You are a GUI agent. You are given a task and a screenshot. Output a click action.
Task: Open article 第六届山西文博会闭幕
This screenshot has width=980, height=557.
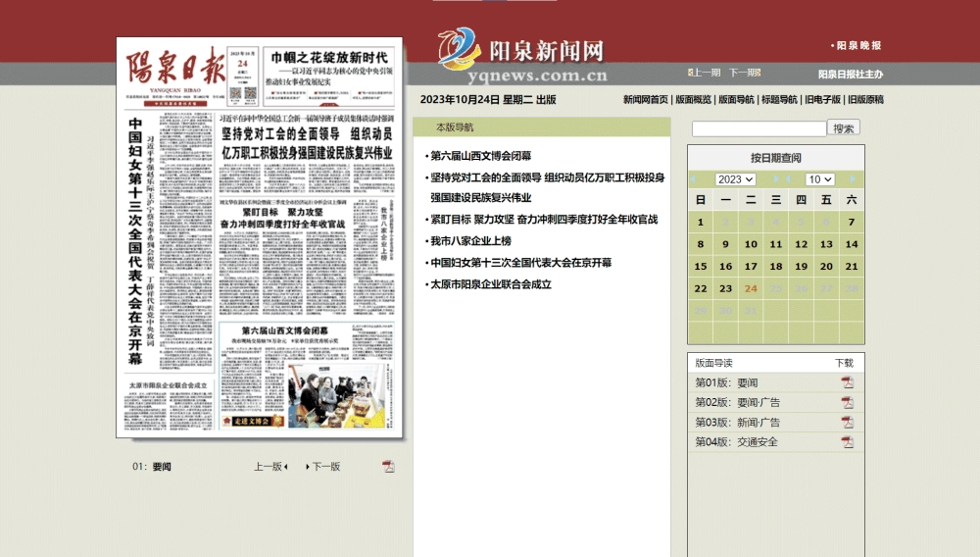(x=480, y=156)
